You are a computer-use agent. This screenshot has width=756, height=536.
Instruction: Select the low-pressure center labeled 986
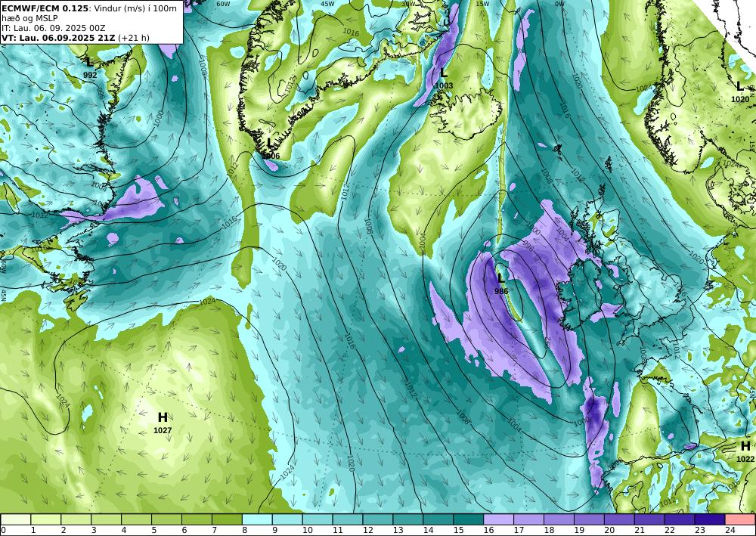pyautogui.click(x=501, y=283)
